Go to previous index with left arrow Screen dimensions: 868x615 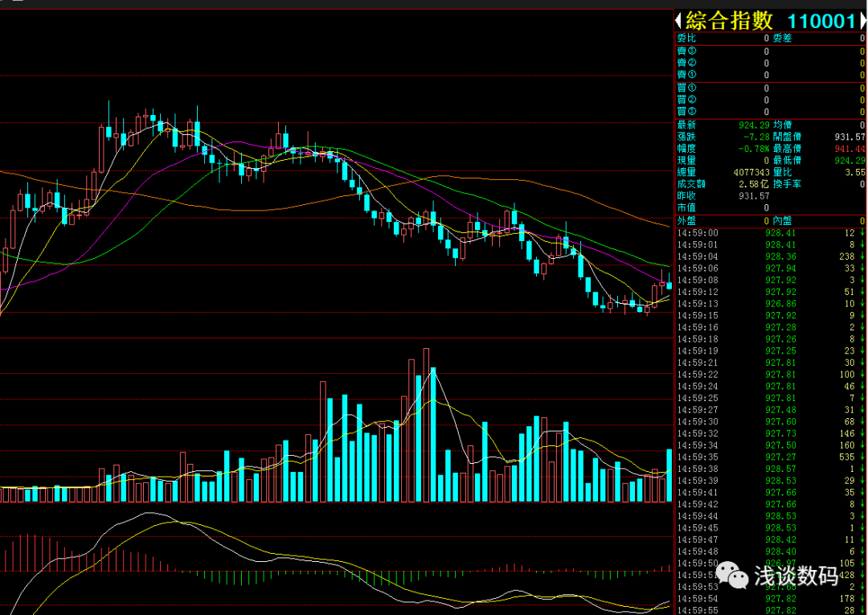(x=678, y=22)
